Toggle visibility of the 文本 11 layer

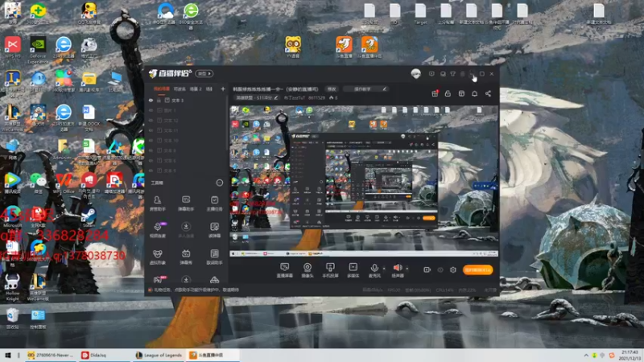151,130
